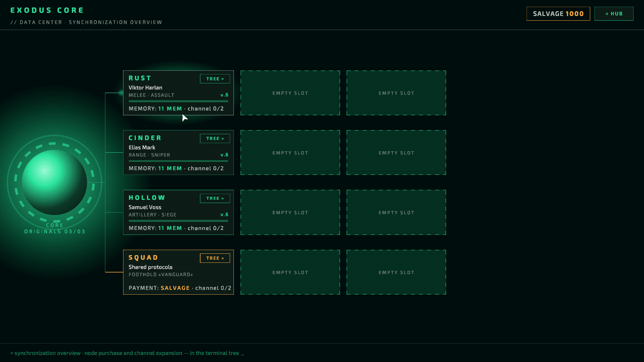Select the HOLLOW Samuel Voss card
The width and height of the screenshot is (644, 362).
pos(178,213)
